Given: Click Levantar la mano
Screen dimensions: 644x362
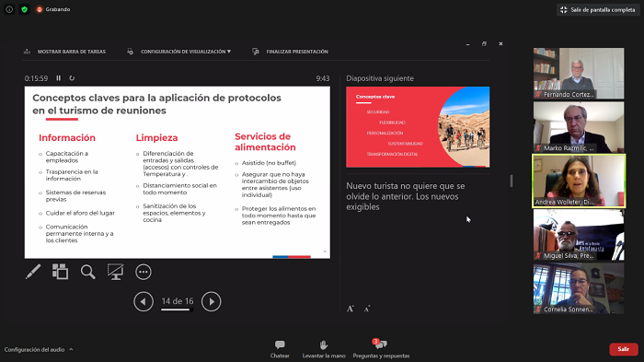Looking at the screenshot, I should pyautogui.click(x=324, y=349).
